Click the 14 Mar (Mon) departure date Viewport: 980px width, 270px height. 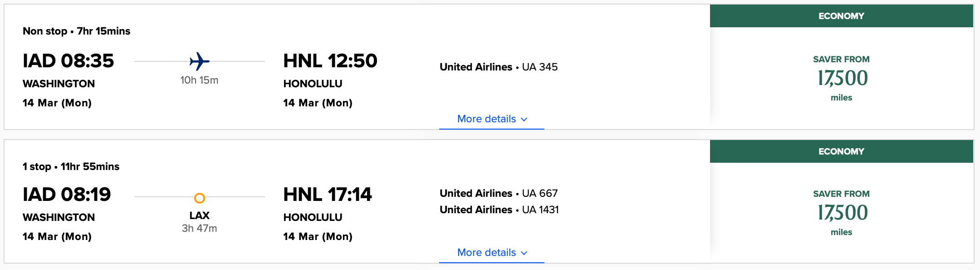point(58,103)
